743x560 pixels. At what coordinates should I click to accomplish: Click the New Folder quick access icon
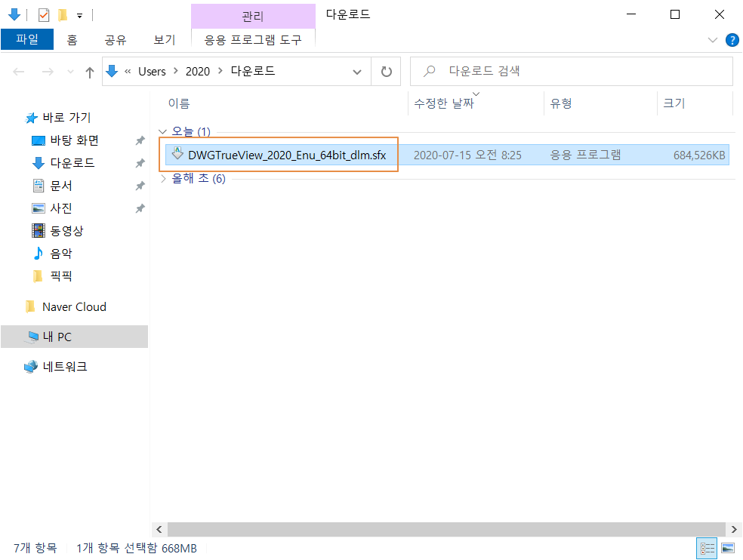tap(62, 15)
